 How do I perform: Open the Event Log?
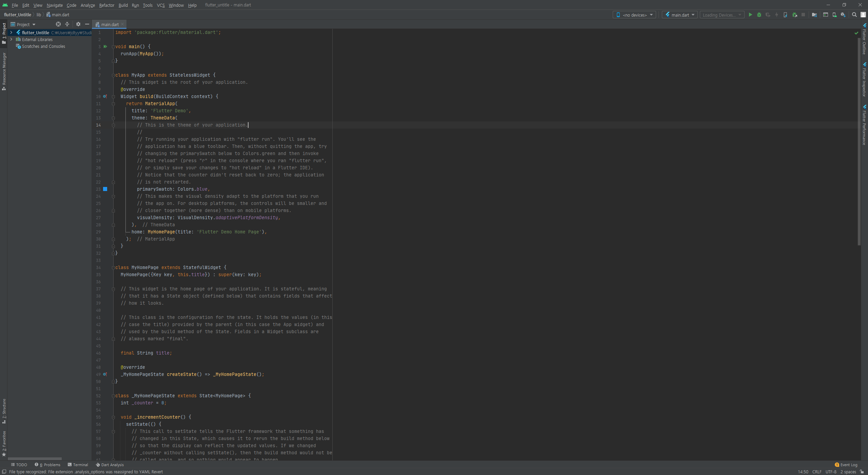click(x=846, y=465)
